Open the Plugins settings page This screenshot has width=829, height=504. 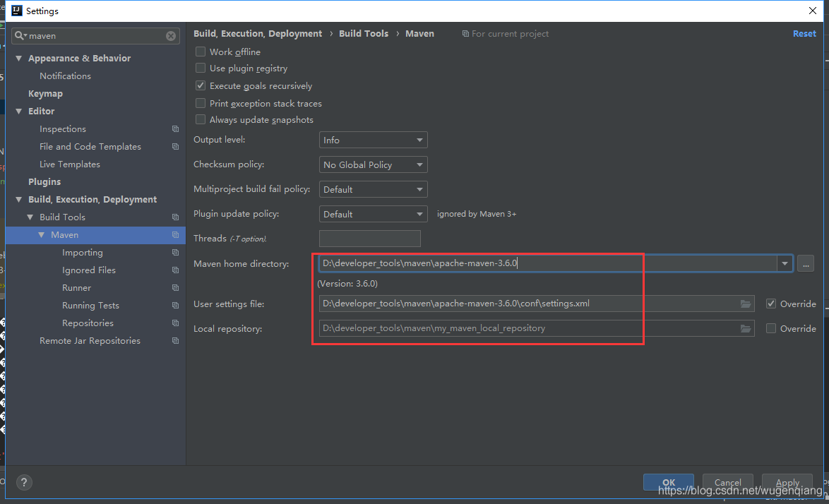coord(44,181)
